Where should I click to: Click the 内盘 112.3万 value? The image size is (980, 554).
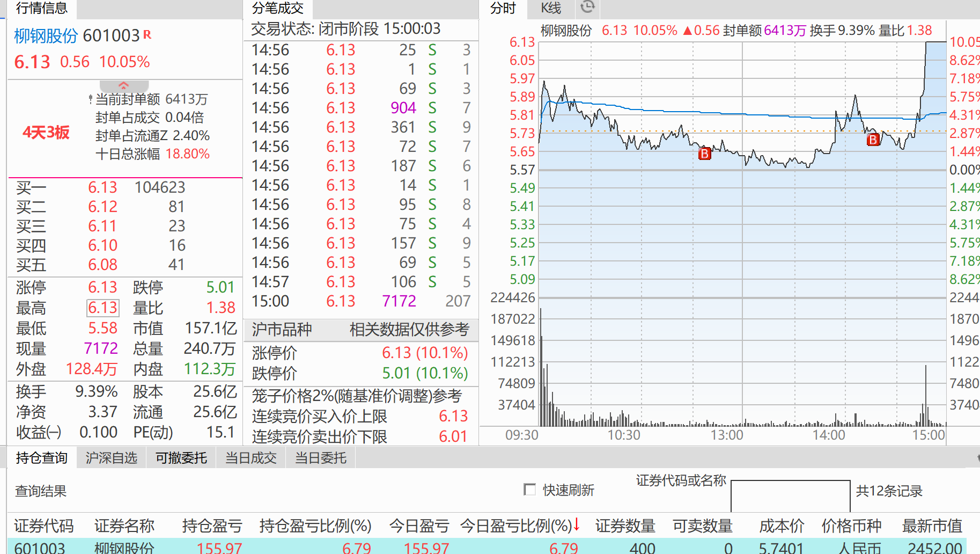pyautogui.click(x=210, y=369)
